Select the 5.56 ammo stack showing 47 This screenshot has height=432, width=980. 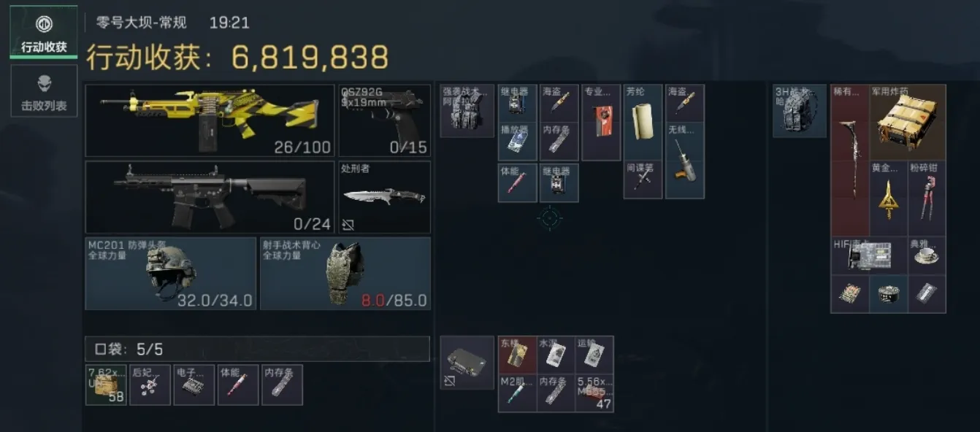point(594,393)
